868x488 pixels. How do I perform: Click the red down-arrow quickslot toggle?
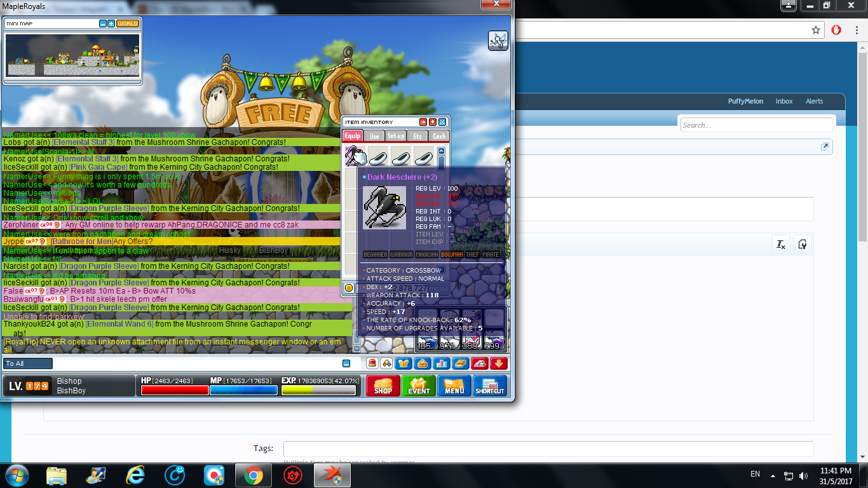pyautogui.click(x=499, y=363)
